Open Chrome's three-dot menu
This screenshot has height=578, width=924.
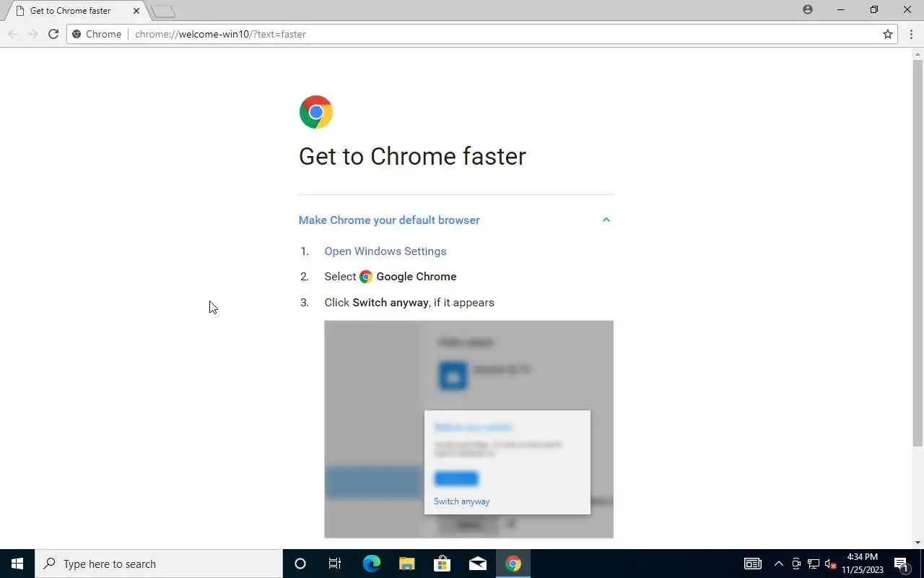click(911, 34)
